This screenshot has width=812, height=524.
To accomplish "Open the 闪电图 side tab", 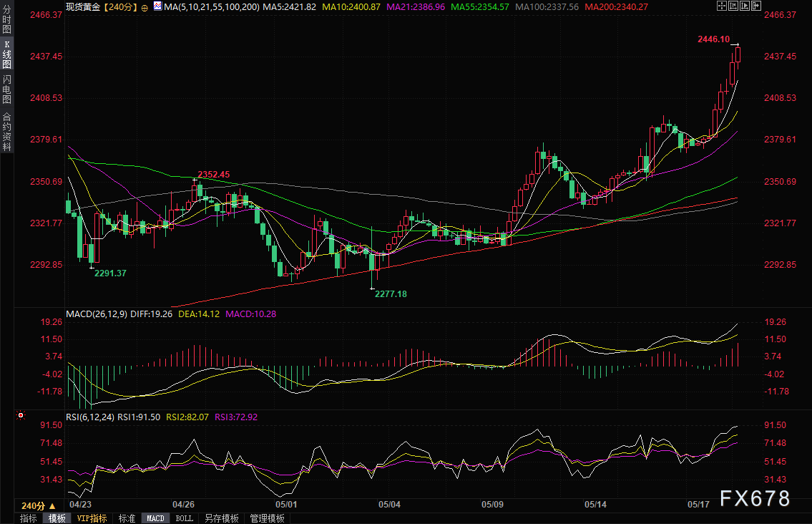I will point(6,90).
